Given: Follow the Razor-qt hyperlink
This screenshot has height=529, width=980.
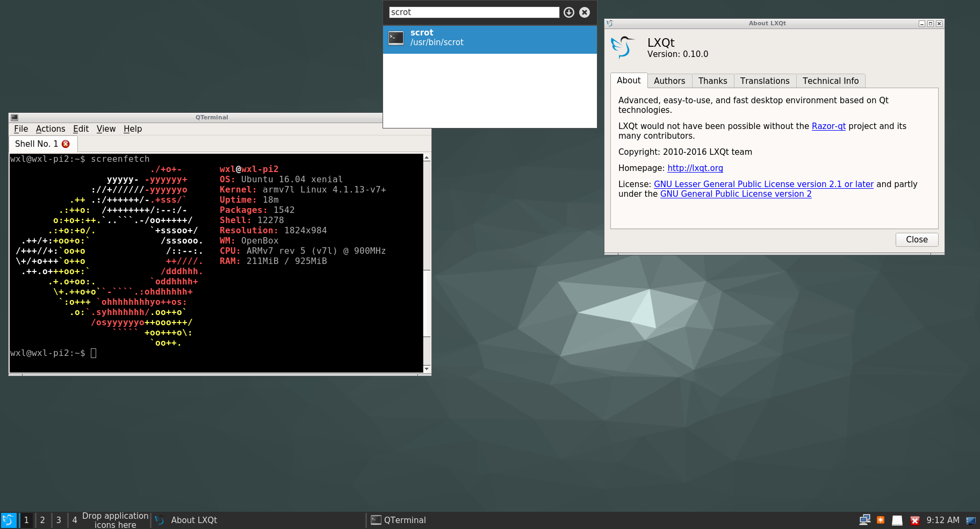Looking at the screenshot, I should 828,126.
